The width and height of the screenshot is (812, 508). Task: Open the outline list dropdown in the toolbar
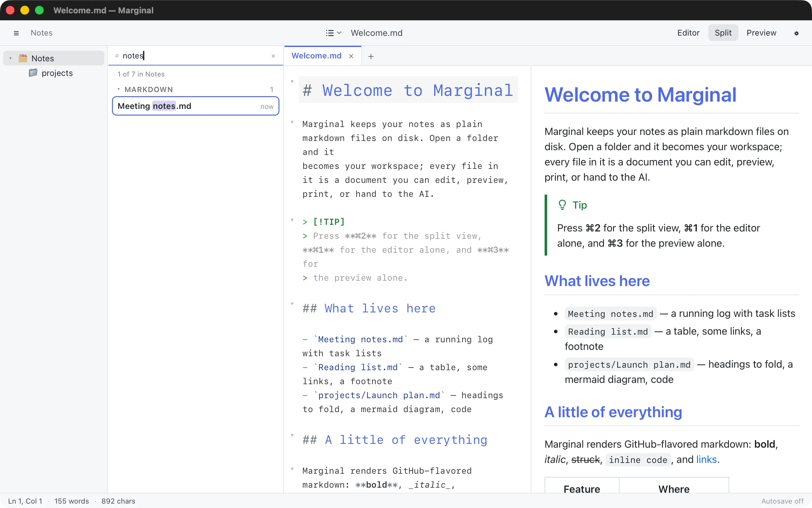point(334,33)
